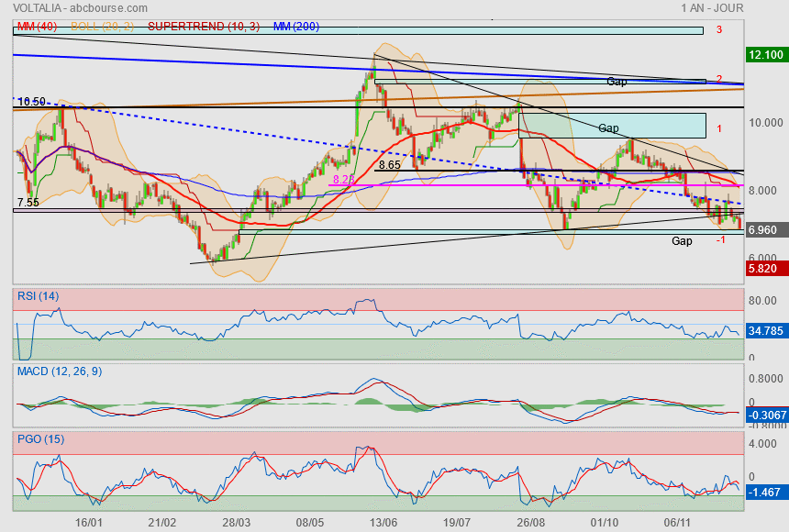Image resolution: width=789 pixels, height=532 pixels.
Task: Click the magenta 8.23 level label
Action: tap(344, 180)
